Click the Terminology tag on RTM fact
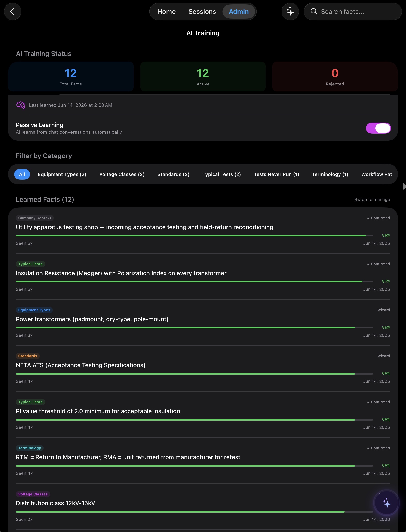Screen dimensions: 406x532 pyautogui.click(x=30, y=448)
